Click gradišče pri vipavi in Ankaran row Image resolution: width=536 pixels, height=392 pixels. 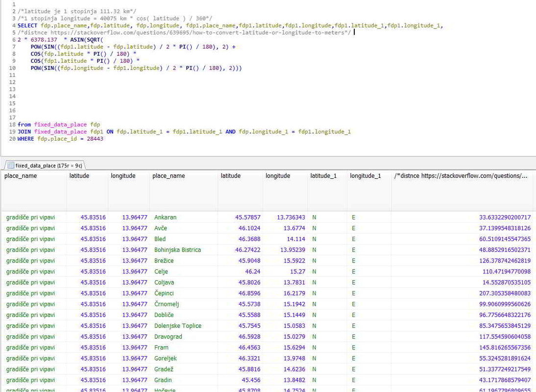[30, 218]
